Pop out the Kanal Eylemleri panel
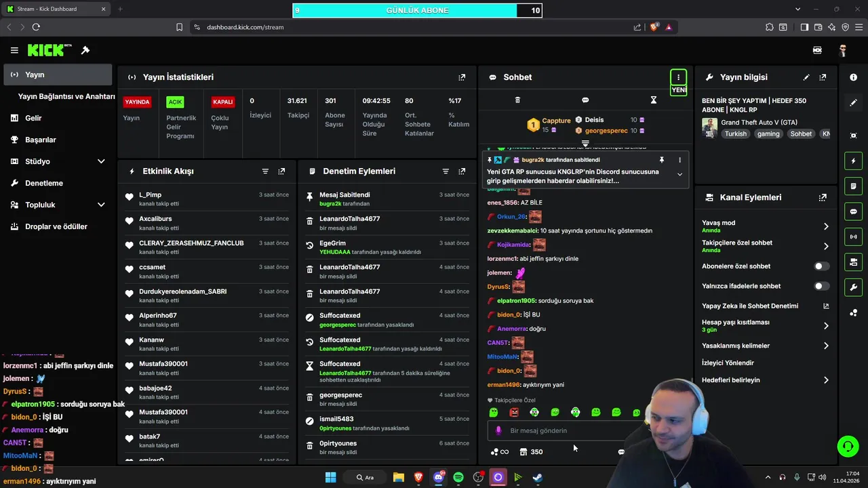Viewport: 868px width, 488px height. [823, 197]
